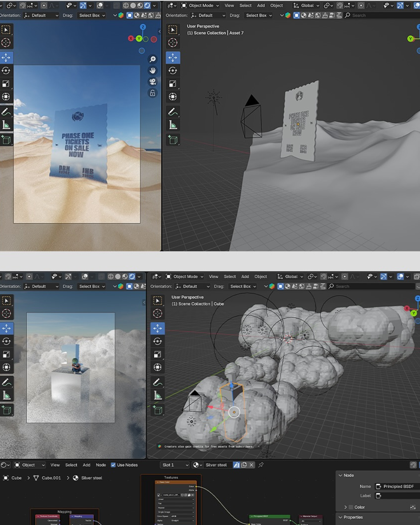
Task: Select the Rotate tool in Asset 7 viewport
Action: [173, 71]
